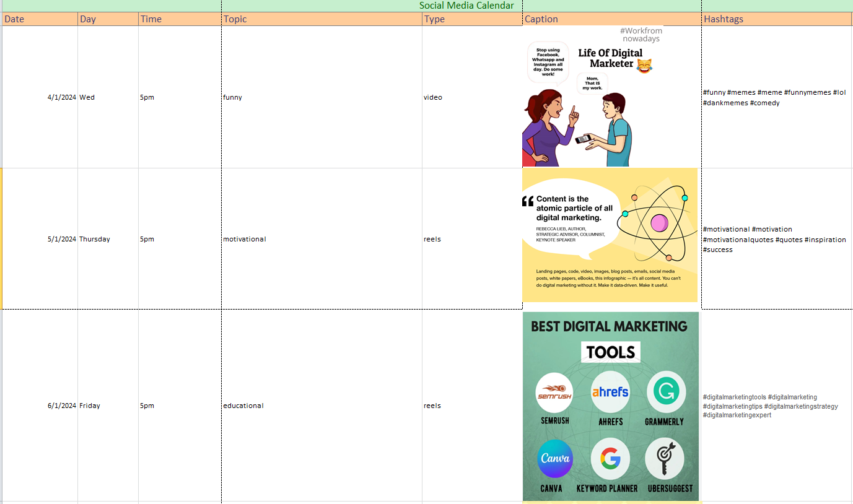The image size is (853, 504).
Task: Select the Life Of Digital Marketer image
Action: (593, 97)
